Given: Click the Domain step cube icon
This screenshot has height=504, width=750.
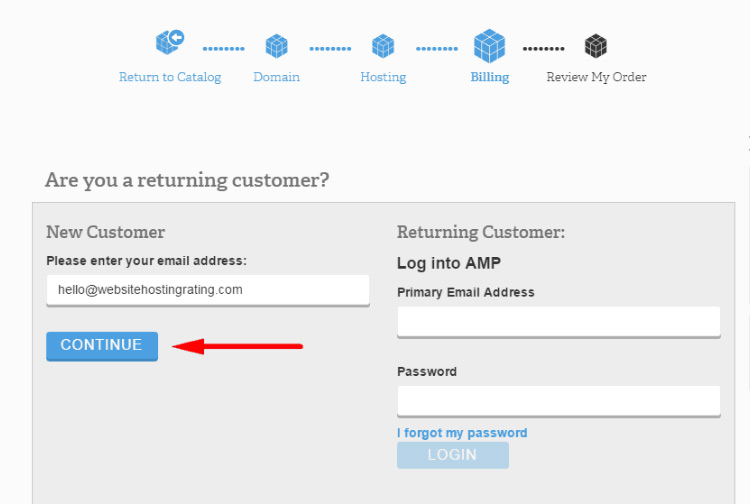Looking at the screenshot, I should 276,46.
